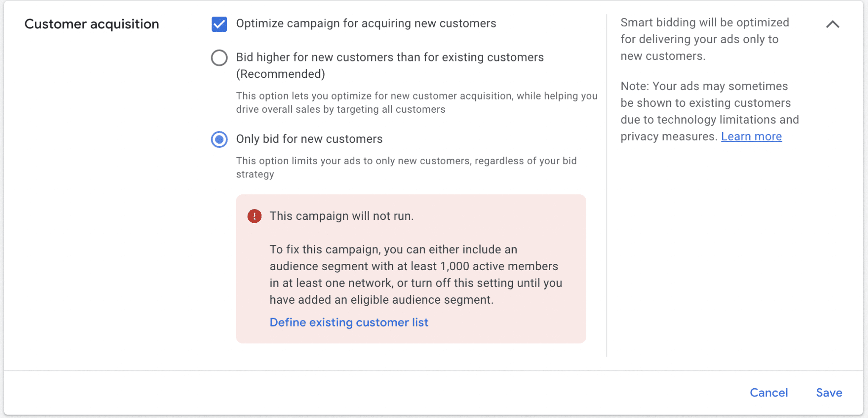Click the note about technology limitations
This screenshot has height=418, width=868.
[x=709, y=111]
